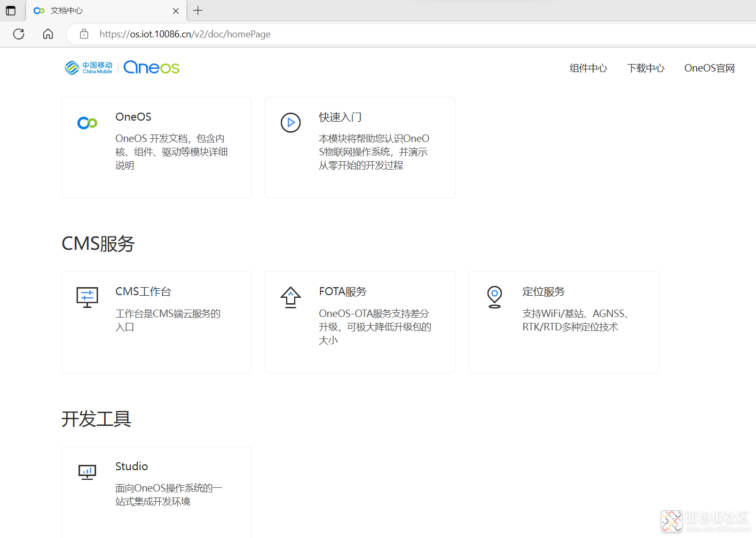
Task: Click the CMS服务 section heading
Action: point(98,244)
